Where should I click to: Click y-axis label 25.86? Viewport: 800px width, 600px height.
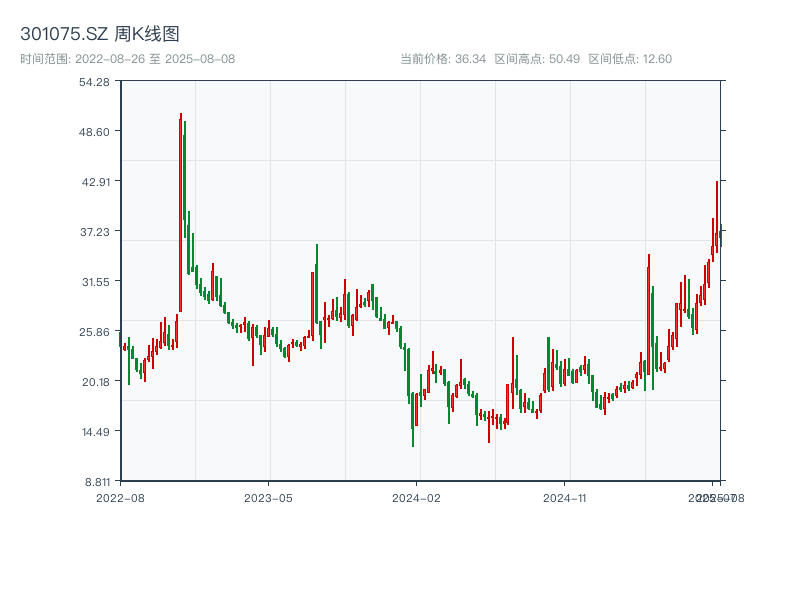point(94,332)
